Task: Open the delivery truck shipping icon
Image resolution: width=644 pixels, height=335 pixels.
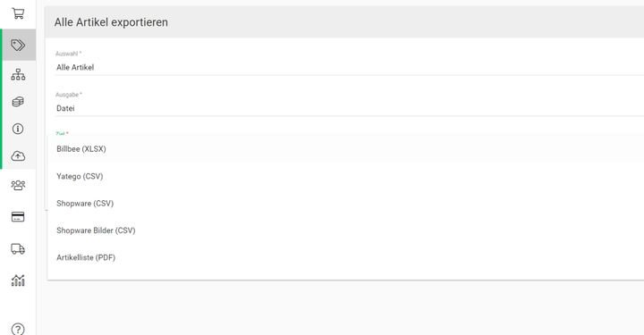Action: point(18,249)
